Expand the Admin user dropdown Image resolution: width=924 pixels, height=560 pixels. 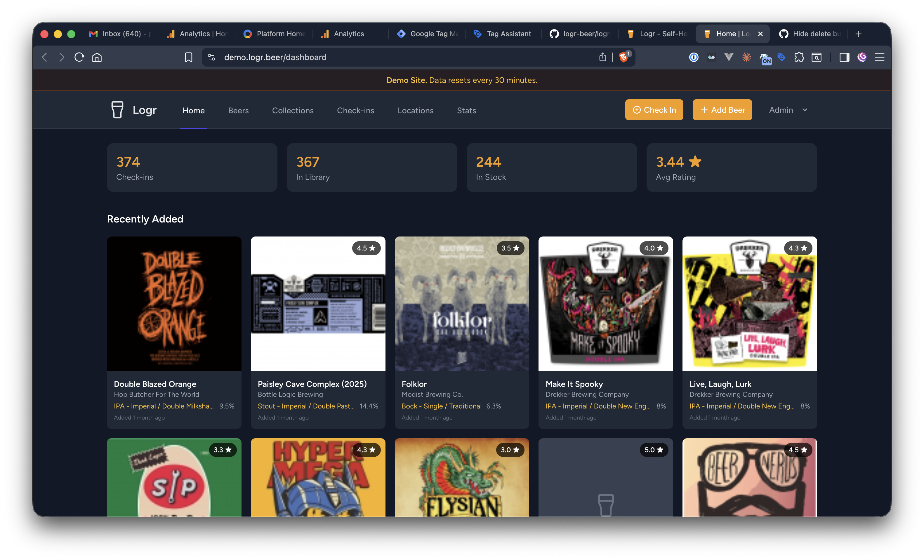coord(788,110)
